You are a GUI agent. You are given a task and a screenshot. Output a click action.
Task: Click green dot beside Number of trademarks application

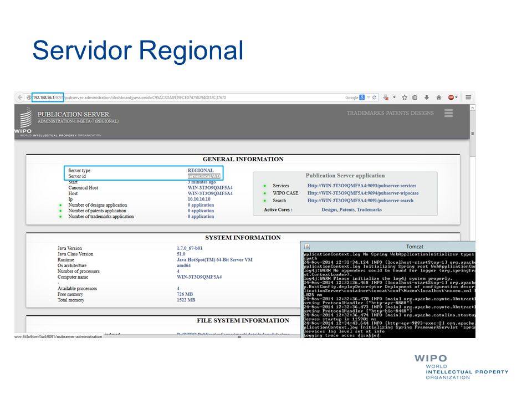(x=60, y=217)
